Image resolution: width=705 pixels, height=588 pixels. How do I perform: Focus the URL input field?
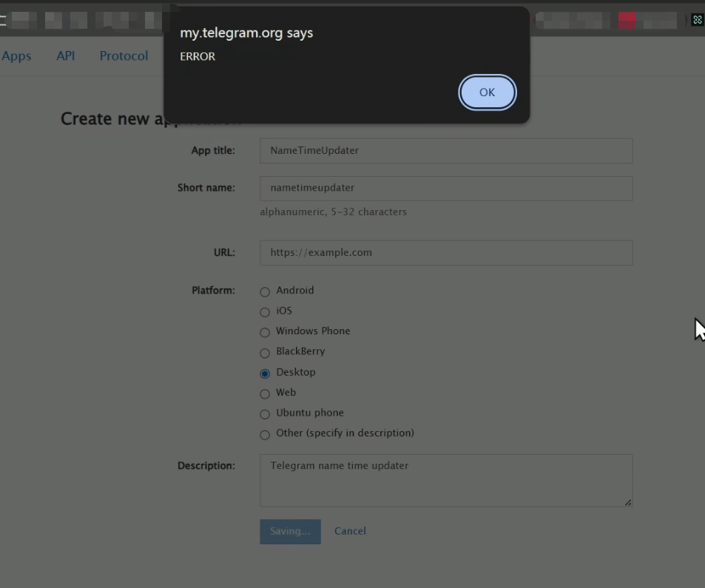(446, 253)
